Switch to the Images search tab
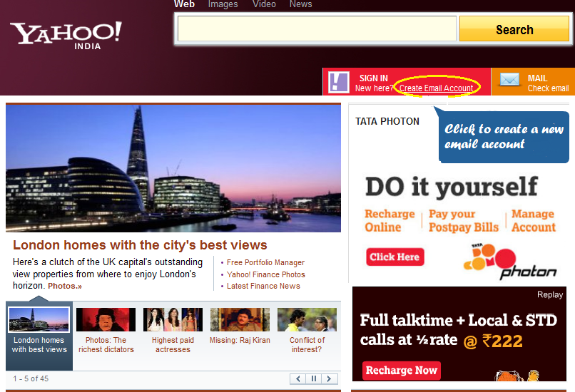 (x=223, y=4)
